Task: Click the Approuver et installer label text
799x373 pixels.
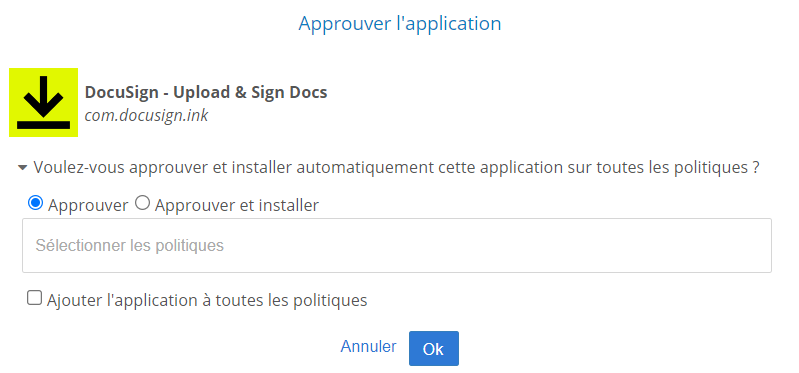Action: pyautogui.click(x=237, y=205)
